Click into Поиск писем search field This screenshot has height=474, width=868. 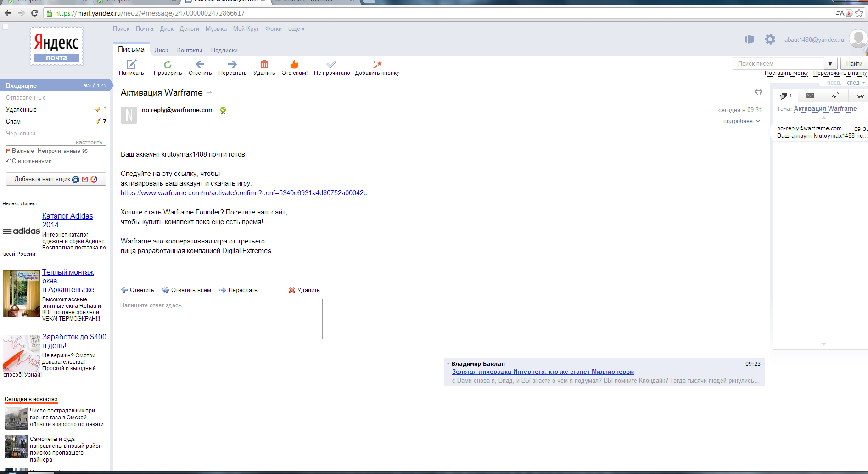778,63
